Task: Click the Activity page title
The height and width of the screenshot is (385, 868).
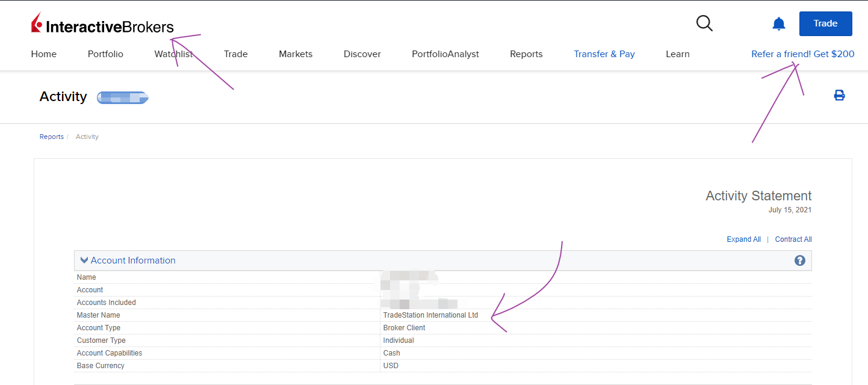Action: [63, 97]
